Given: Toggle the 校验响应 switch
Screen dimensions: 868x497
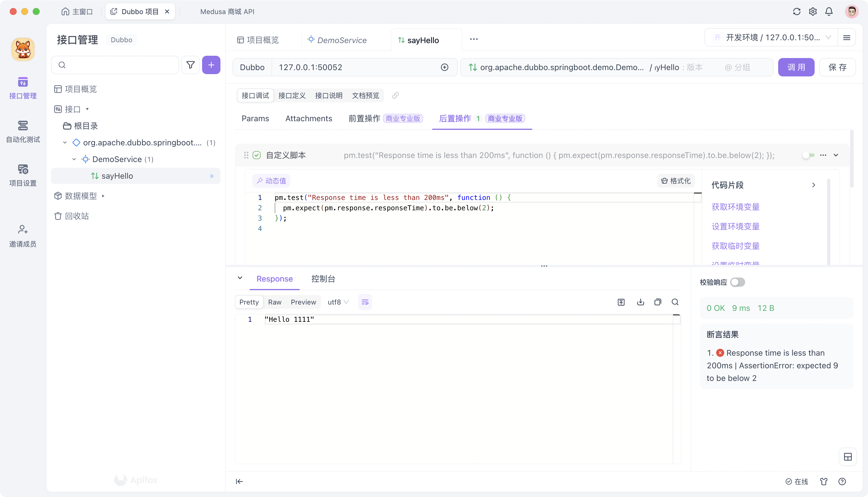Looking at the screenshot, I should 737,282.
